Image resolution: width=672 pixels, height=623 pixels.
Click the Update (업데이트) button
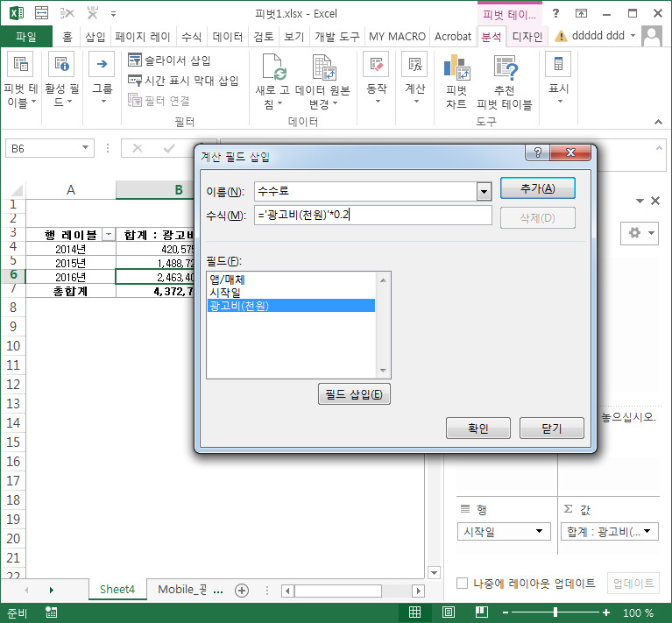coord(633,584)
